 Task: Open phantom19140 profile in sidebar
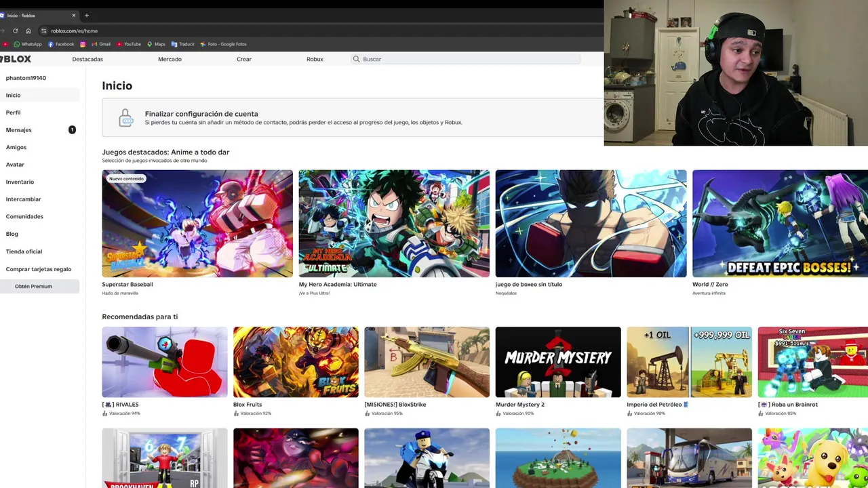click(x=26, y=78)
